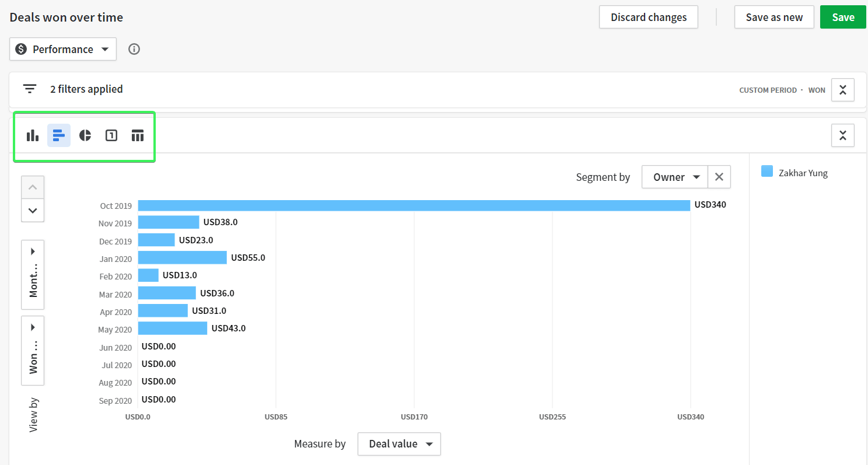Click Zakhar Yung blue legend swatch
Viewport: 868px width, 465px height.
click(767, 172)
